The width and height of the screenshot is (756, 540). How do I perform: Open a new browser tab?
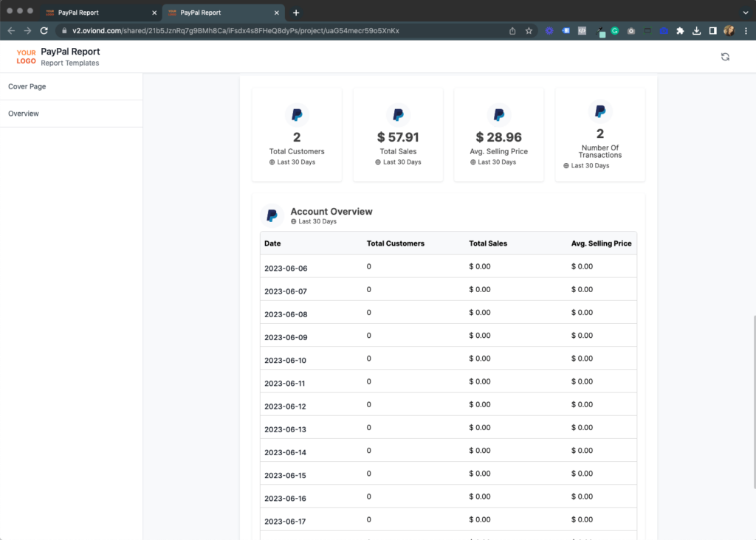(296, 13)
